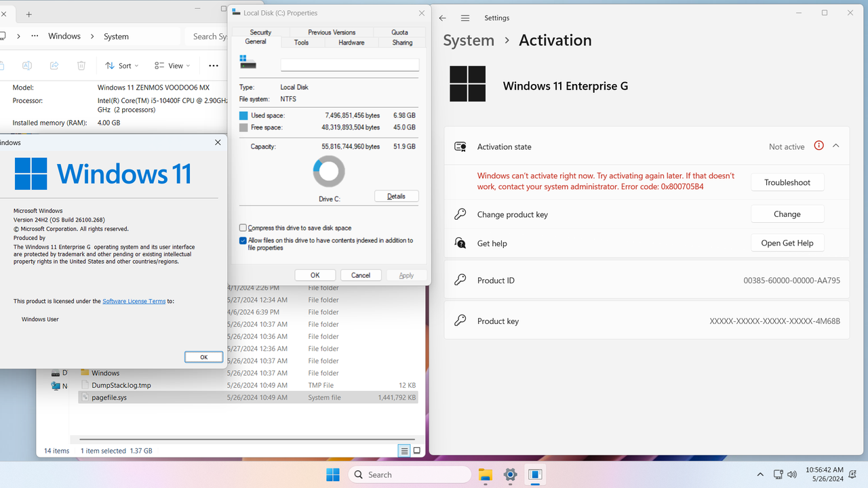
Task: Click the share icon in Explorer toolbar
Action: tap(54, 66)
